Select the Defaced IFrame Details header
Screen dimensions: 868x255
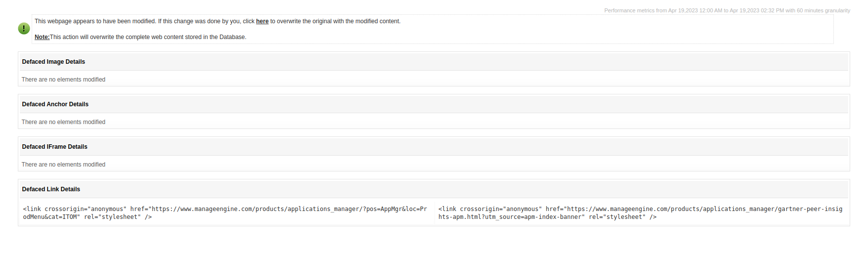(x=54, y=147)
